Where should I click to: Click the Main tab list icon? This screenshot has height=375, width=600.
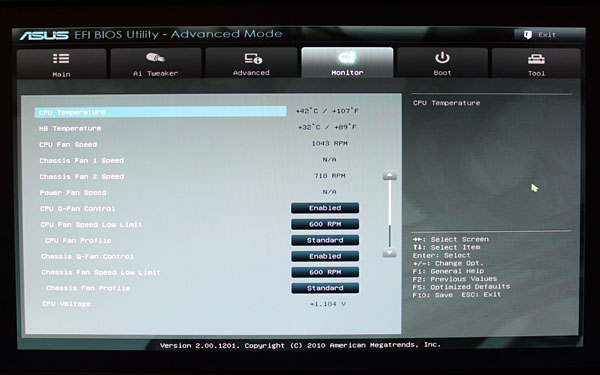point(61,59)
